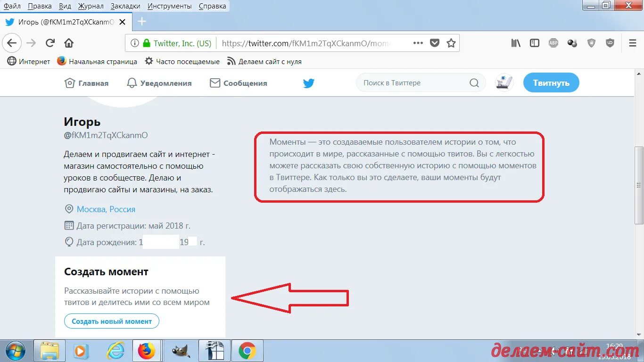This screenshot has height=362, width=644.
Task: Open Windows Media Player taskbar icon
Action: (82, 351)
